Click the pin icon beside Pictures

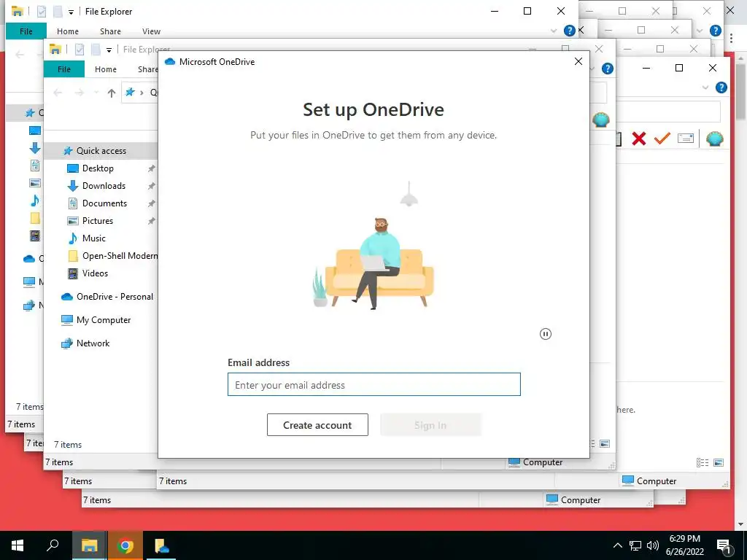coord(152,221)
